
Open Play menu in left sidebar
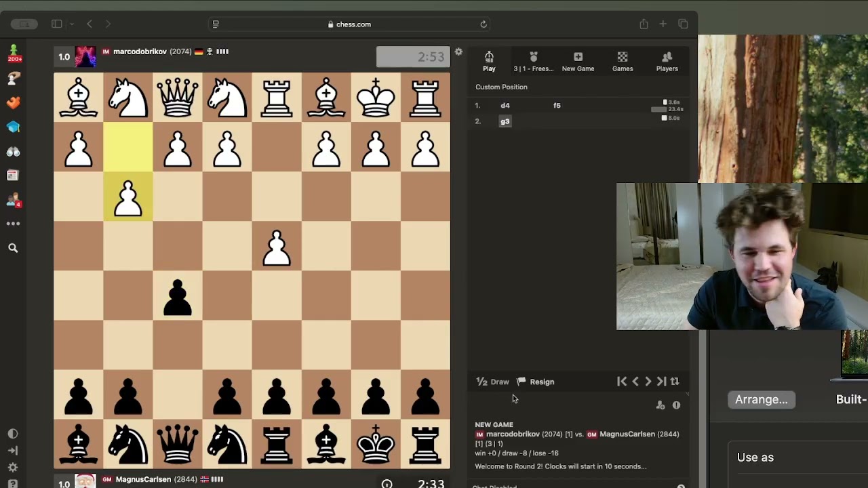pos(13,79)
